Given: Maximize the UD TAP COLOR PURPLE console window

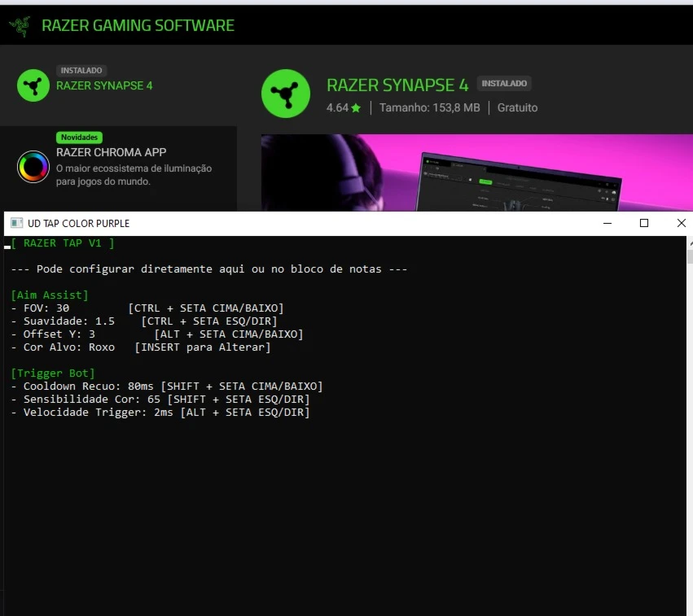Looking at the screenshot, I should [644, 223].
